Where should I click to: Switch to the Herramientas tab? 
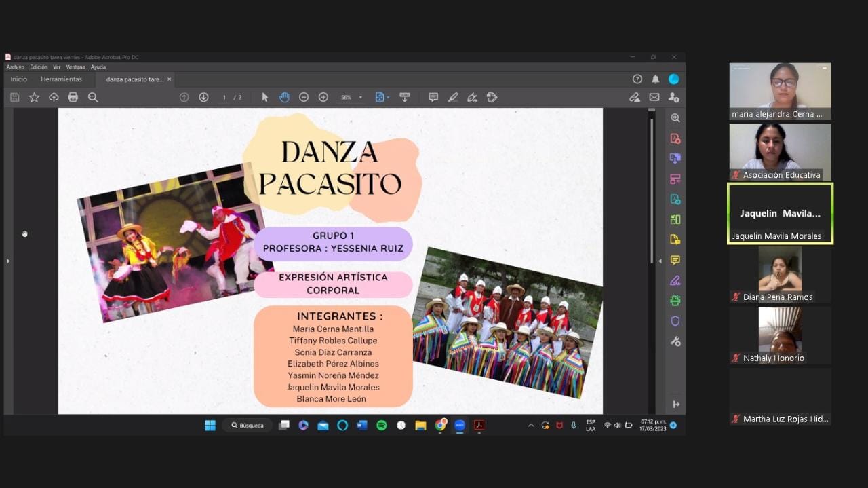(x=61, y=79)
